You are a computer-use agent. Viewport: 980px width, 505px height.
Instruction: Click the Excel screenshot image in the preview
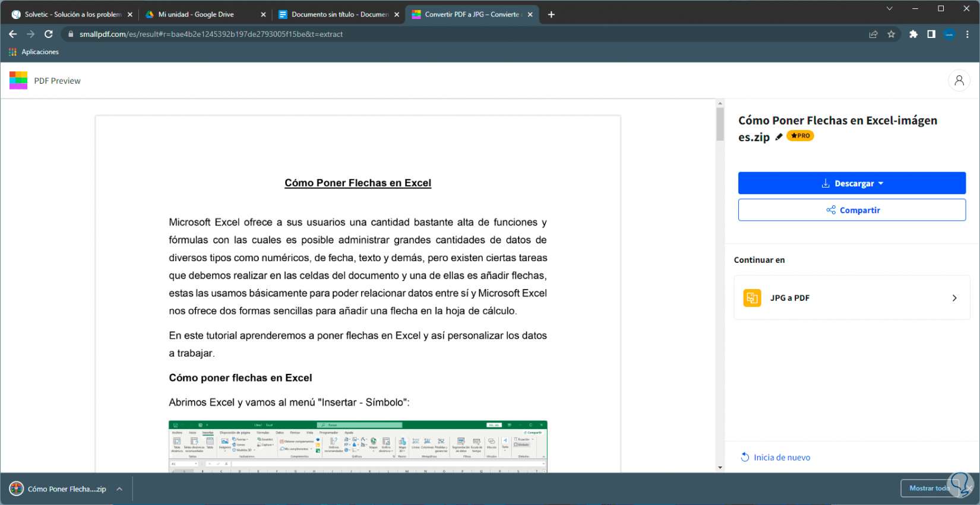(x=358, y=447)
